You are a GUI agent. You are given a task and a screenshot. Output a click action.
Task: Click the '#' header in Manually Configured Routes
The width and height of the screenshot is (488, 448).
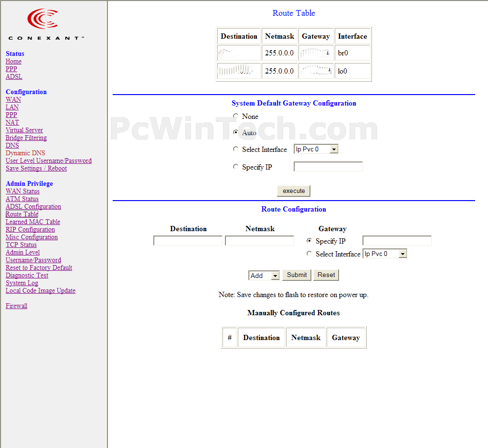230,338
